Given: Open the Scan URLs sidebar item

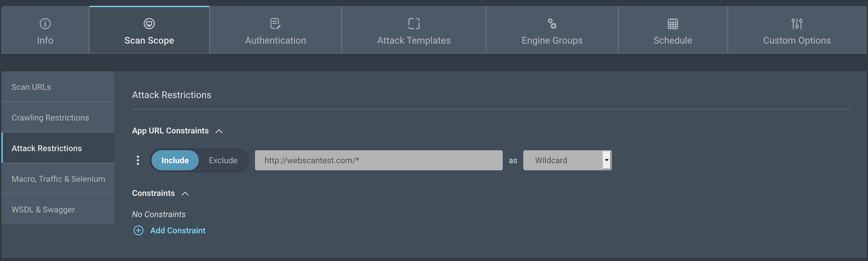Looking at the screenshot, I should click(58, 87).
